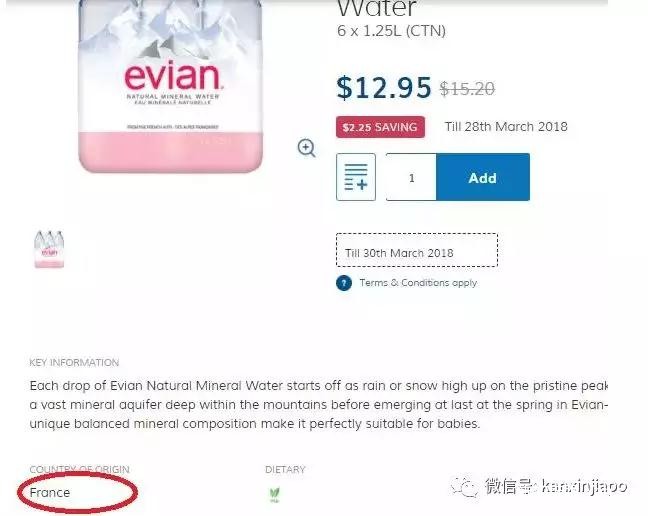Open the Terms & Conditions apply link
The image size is (648, 516).
[x=418, y=283]
